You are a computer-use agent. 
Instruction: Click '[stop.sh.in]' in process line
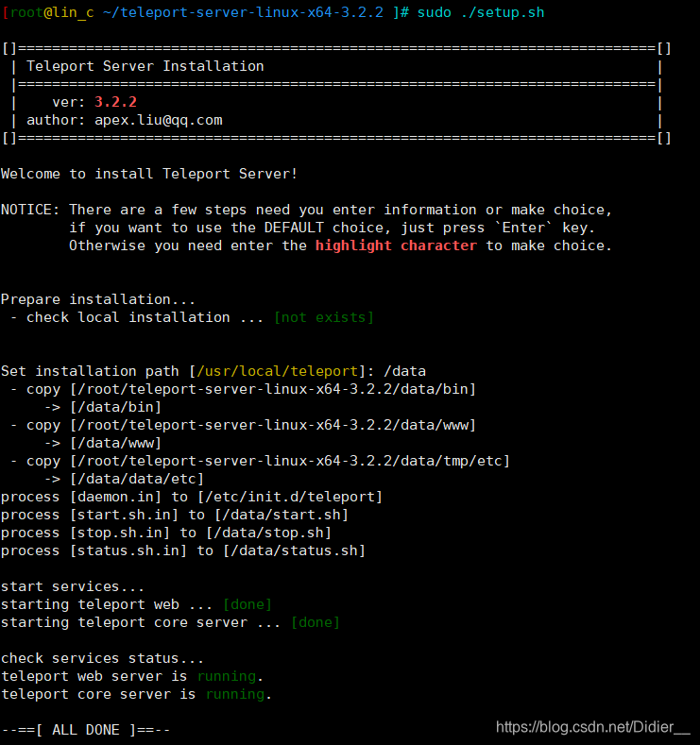[x=120, y=533]
